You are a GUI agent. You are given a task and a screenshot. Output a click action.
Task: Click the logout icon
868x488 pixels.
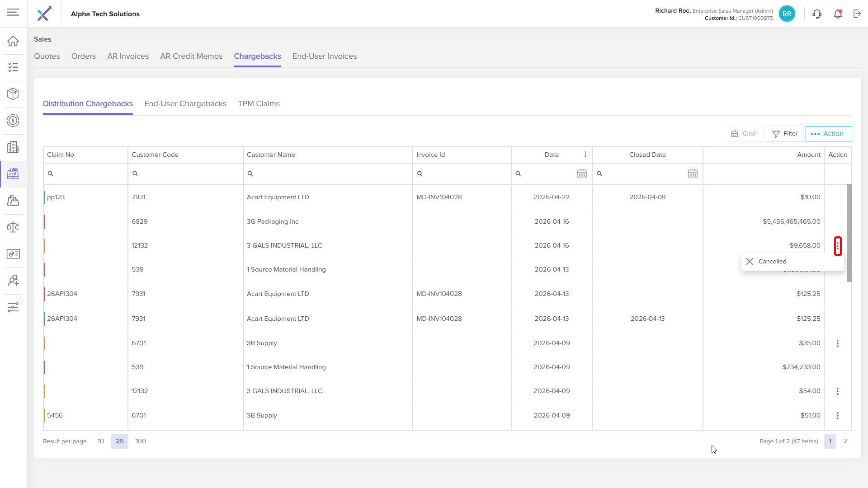pyautogui.click(x=857, y=14)
